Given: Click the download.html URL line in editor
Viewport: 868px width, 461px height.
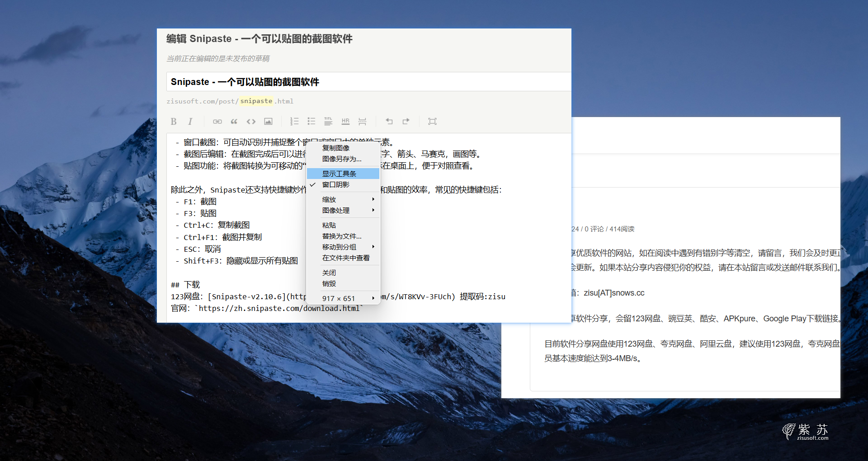Looking at the screenshot, I should coord(267,308).
